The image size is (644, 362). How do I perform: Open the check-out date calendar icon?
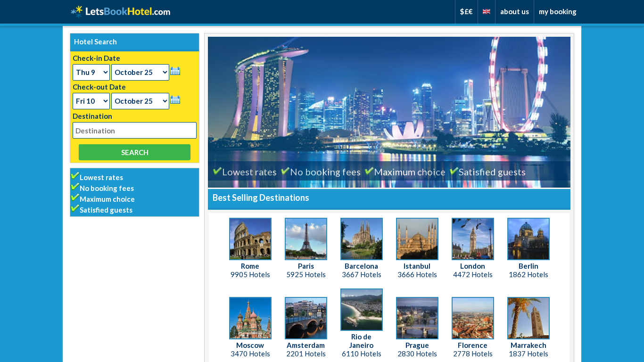coord(175,100)
